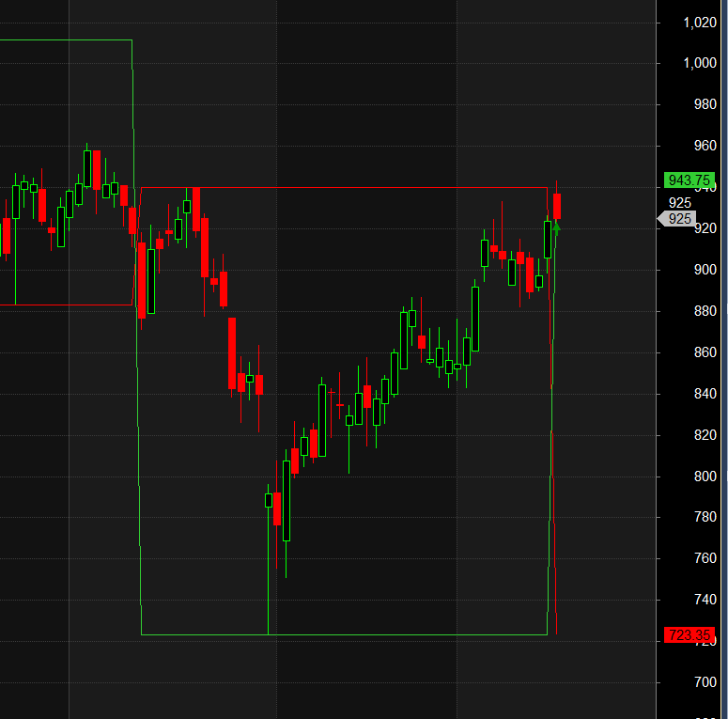Click the 700 price axis label
Image resolution: width=728 pixels, height=719 pixels.
(705, 681)
